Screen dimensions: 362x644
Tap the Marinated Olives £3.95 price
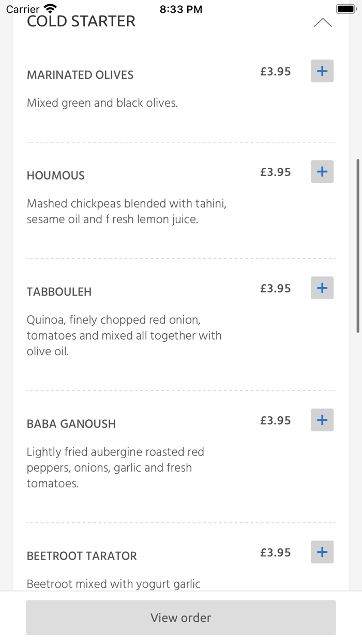pyautogui.click(x=276, y=71)
